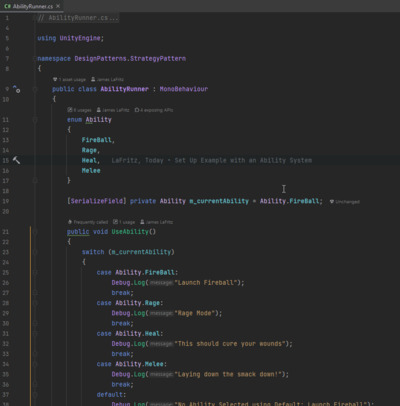
Task: Click enum member 'Heal,' on line 15
Action: tap(91, 160)
